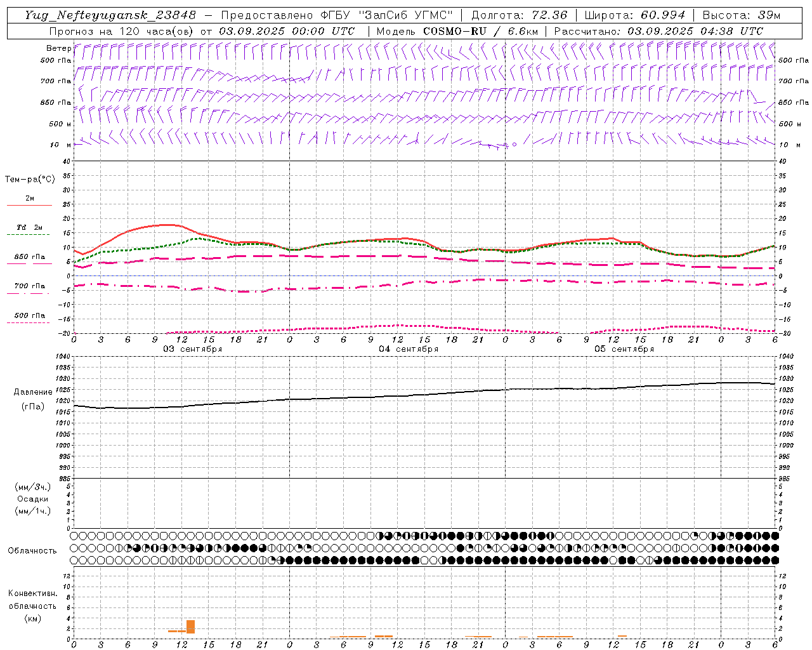Click the 05 сентября date label
The width and height of the screenshot is (812, 650).
point(624,349)
